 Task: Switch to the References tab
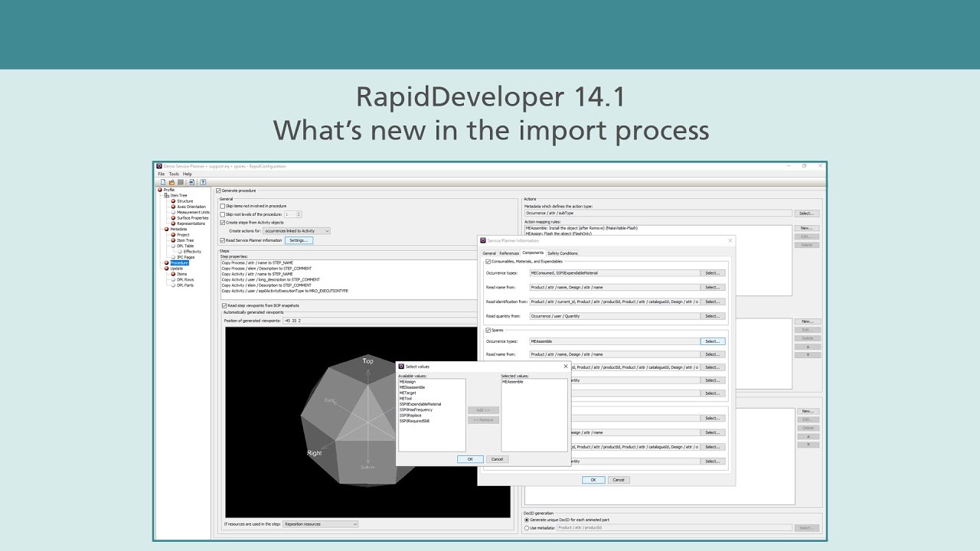click(x=509, y=253)
